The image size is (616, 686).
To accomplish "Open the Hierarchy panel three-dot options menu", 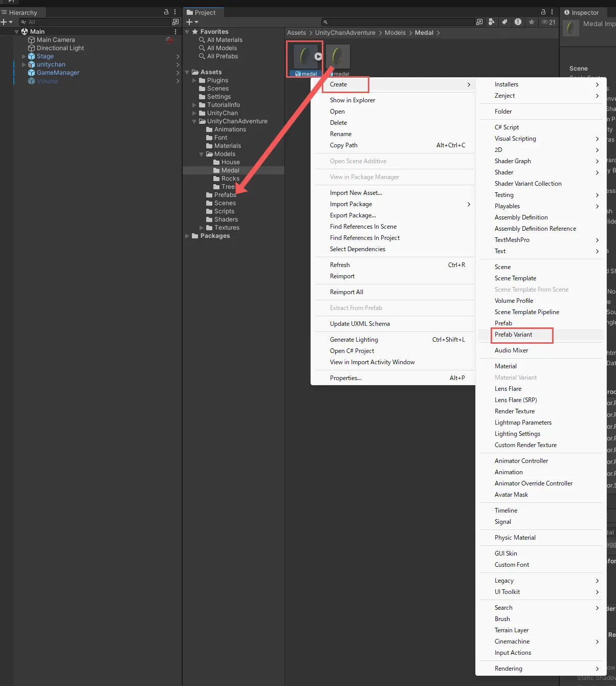I will point(175,12).
